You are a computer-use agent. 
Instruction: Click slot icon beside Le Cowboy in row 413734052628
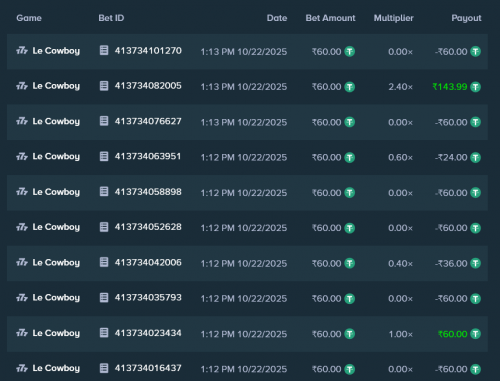(x=22, y=227)
